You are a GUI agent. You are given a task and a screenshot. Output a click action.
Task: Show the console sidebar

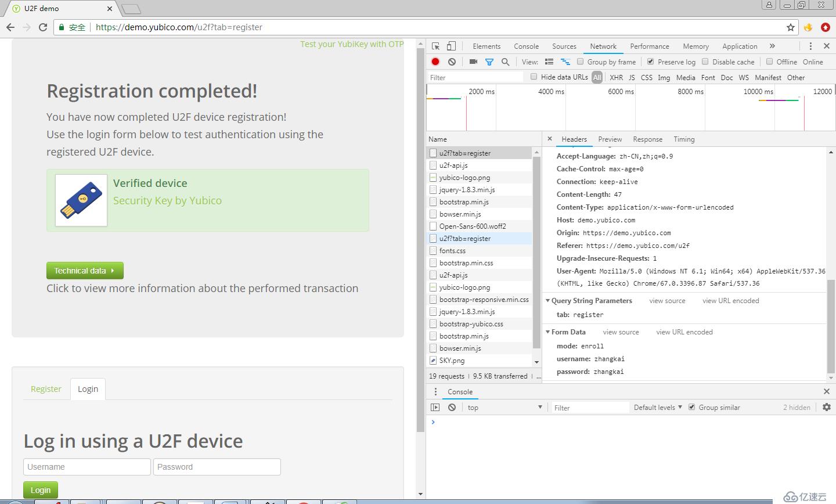click(435, 407)
